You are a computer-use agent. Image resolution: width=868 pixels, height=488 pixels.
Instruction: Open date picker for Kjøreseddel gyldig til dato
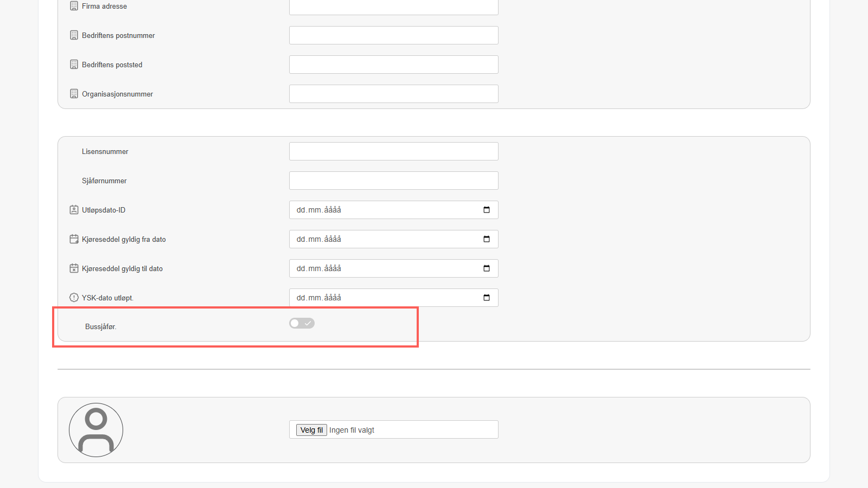pyautogui.click(x=487, y=268)
